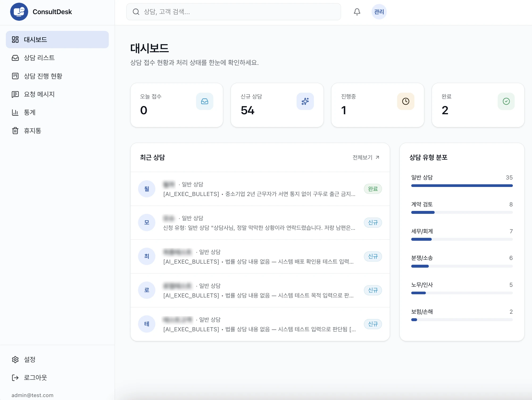This screenshot has width=532, height=400.
Task: Click the clock icon on 진행중 card
Action: point(406,101)
